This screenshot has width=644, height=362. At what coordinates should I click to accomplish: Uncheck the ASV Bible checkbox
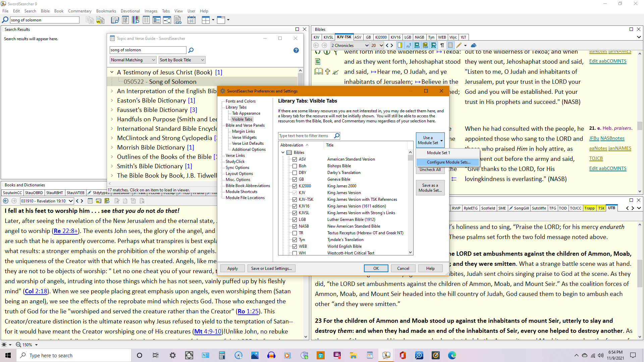(294, 159)
